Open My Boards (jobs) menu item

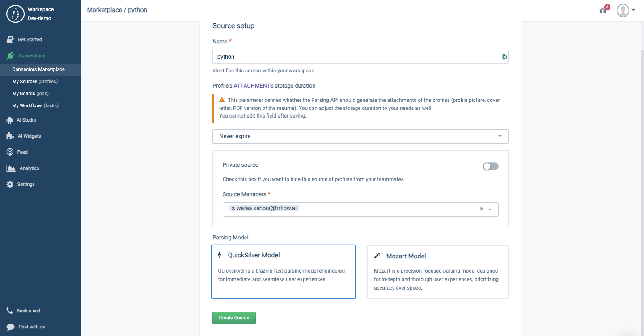coord(30,94)
